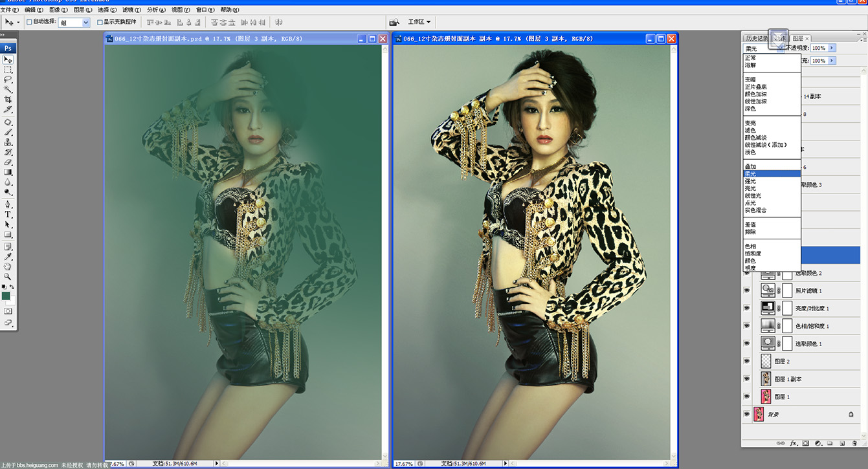Open the fill 100% slider arrow

click(832, 61)
